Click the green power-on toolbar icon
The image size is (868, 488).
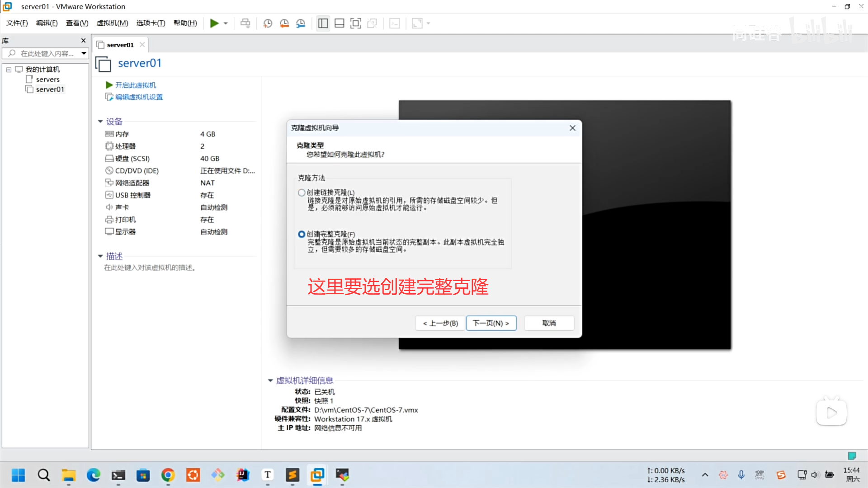pos(214,23)
